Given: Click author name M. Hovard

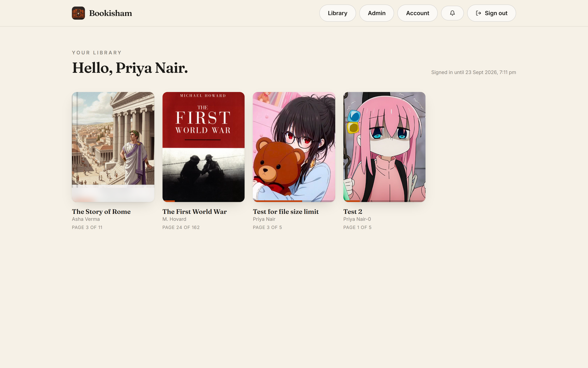Looking at the screenshot, I should [x=174, y=219].
